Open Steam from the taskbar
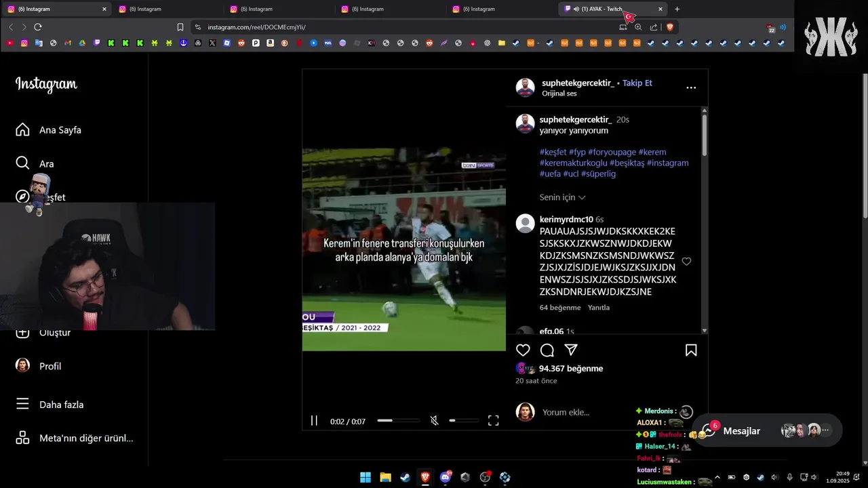Viewport: 868px width, 488px height. [405, 477]
